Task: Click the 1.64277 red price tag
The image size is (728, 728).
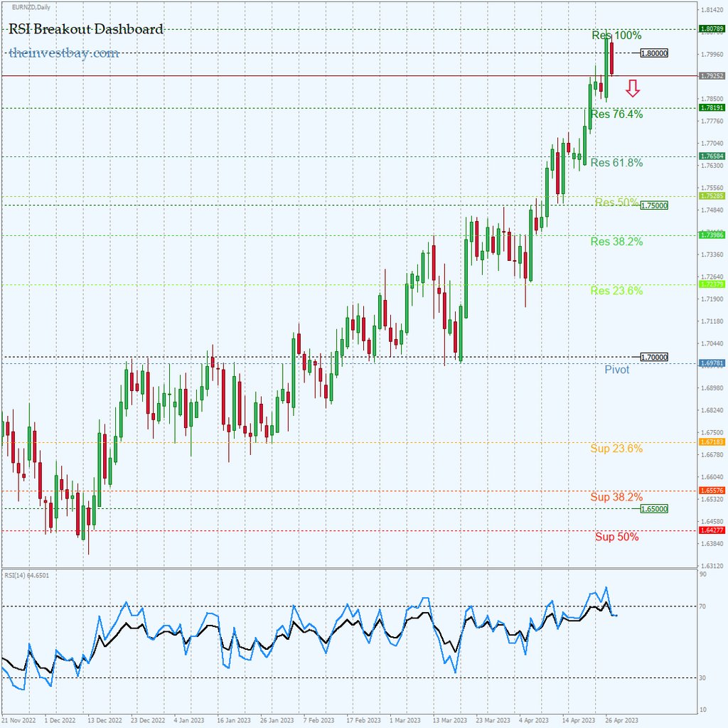Action: click(x=712, y=530)
